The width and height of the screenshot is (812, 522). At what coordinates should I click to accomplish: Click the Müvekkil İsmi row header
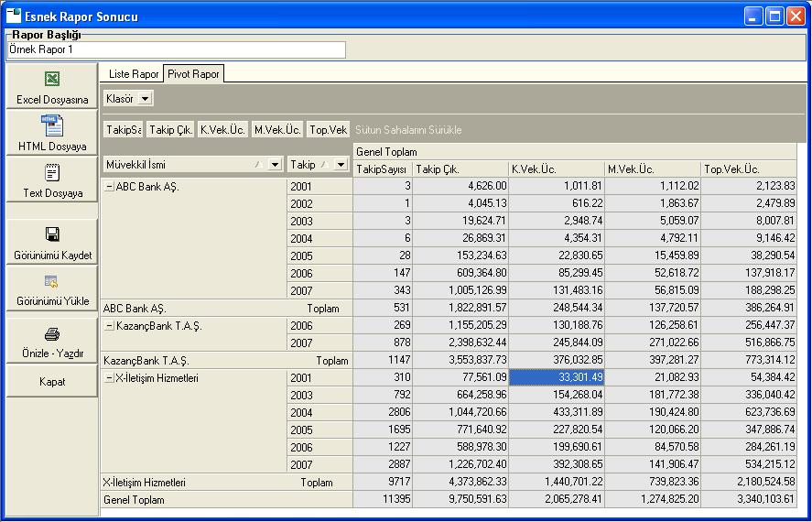pos(194,165)
